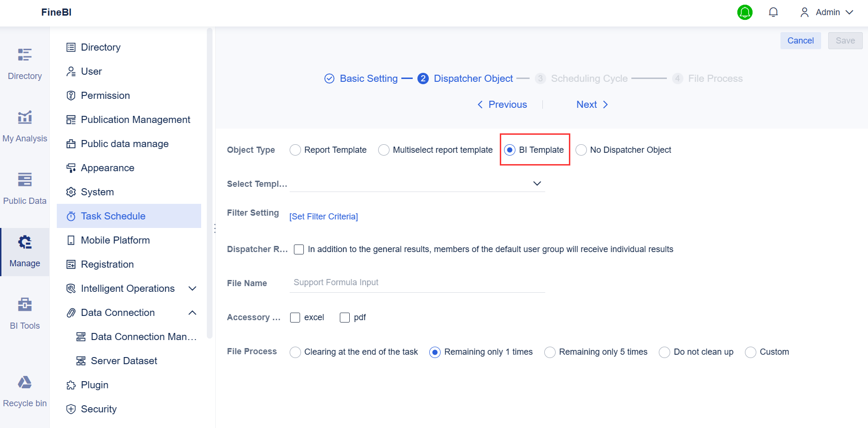The height and width of the screenshot is (428, 868).
Task: Open the Select Template dropdown
Action: pyautogui.click(x=537, y=183)
